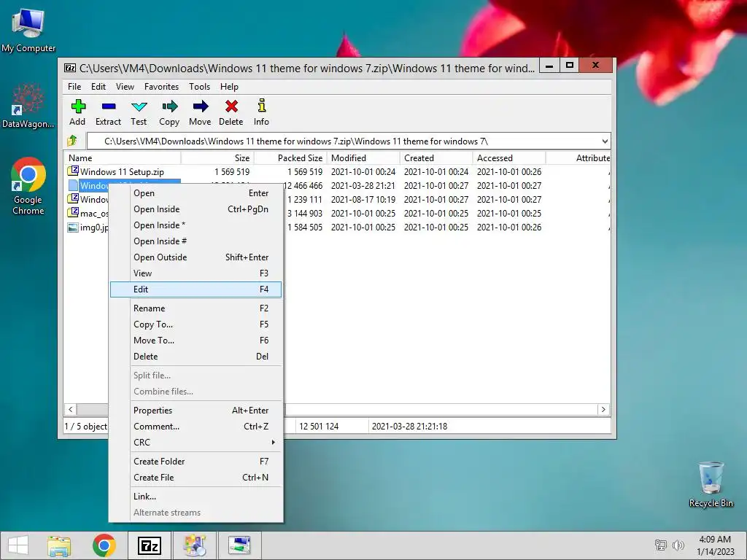
Task: Open the Help menu
Action: pyautogui.click(x=229, y=87)
